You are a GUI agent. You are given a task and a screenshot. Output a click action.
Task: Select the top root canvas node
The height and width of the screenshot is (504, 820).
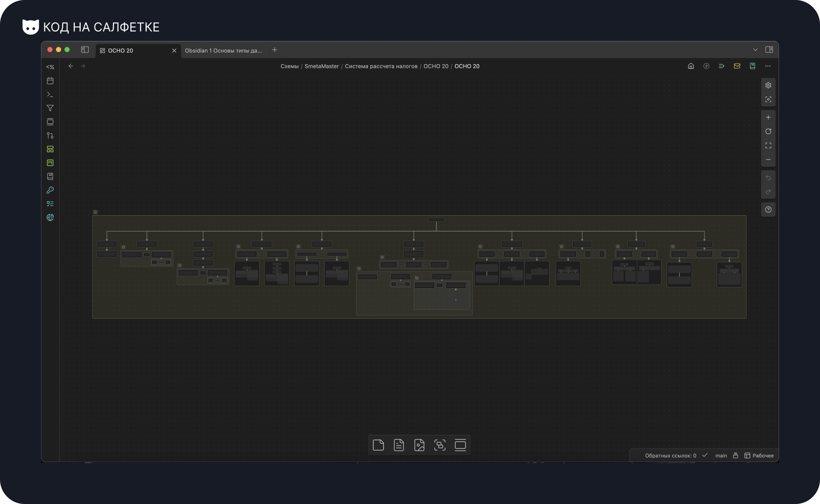click(x=436, y=220)
